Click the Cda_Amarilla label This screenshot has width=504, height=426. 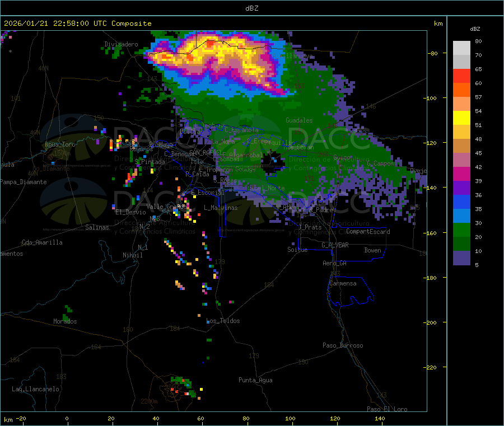click(42, 242)
